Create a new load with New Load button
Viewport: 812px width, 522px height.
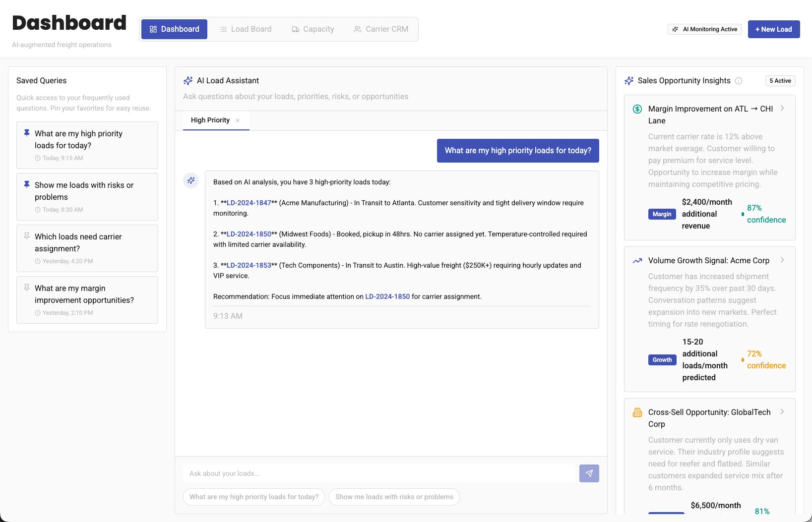pyautogui.click(x=773, y=29)
